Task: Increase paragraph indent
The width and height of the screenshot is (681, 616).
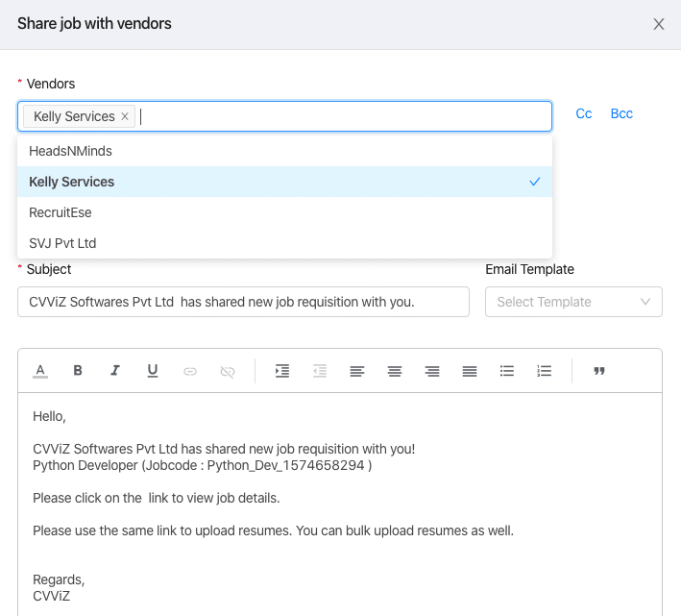Action: click(x=282, y=371)
